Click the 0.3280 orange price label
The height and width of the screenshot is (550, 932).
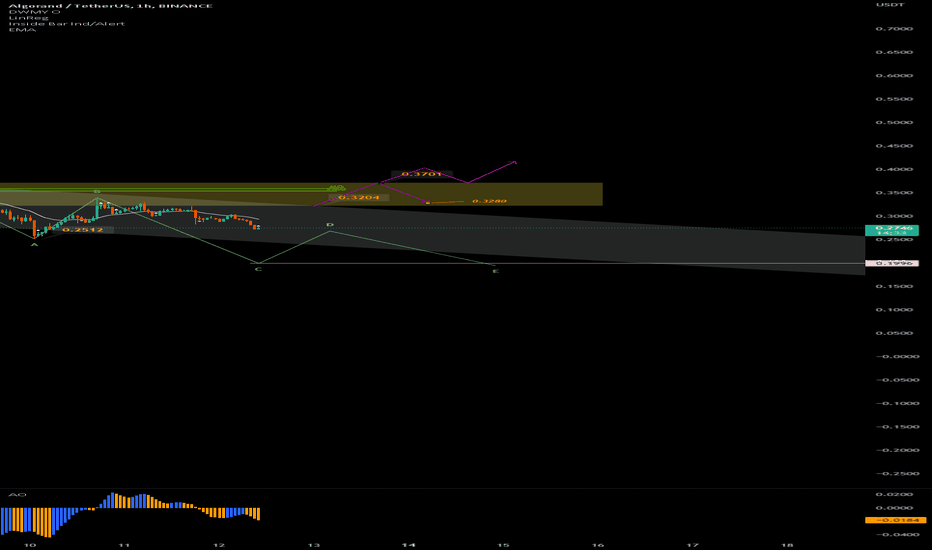(x=489, y=201)
